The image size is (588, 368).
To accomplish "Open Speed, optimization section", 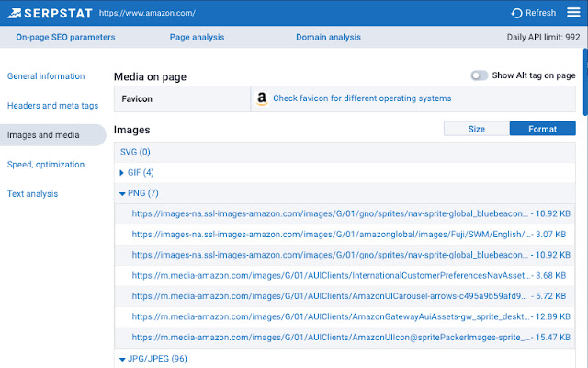I will point(46,165).
